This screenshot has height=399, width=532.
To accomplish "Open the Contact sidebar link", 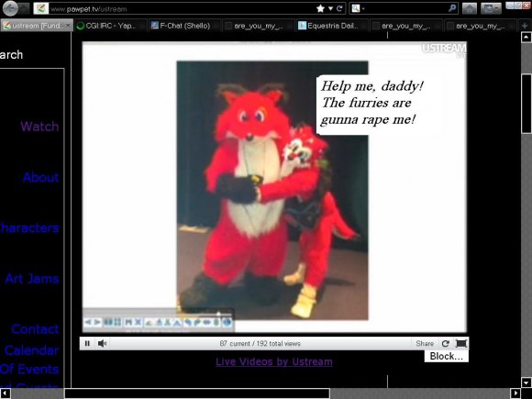I will pyautogui.click(x=35, y=329).
